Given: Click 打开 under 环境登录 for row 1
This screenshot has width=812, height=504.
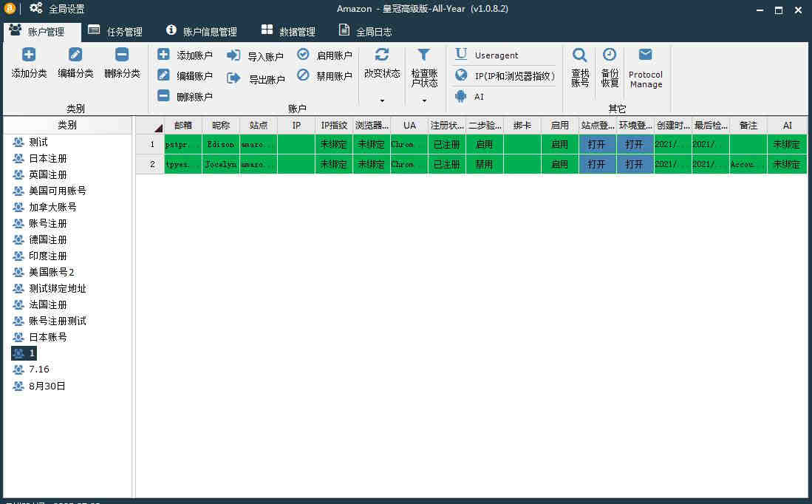Looking at the screenshot, I should [635, 145].
